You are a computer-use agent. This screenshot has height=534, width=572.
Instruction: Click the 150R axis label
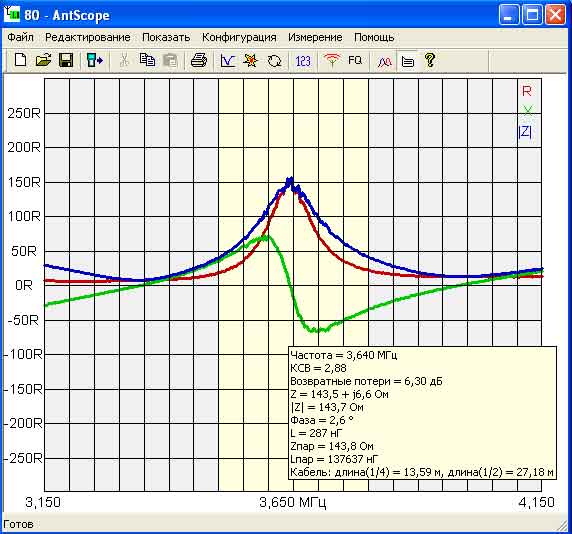24,182
